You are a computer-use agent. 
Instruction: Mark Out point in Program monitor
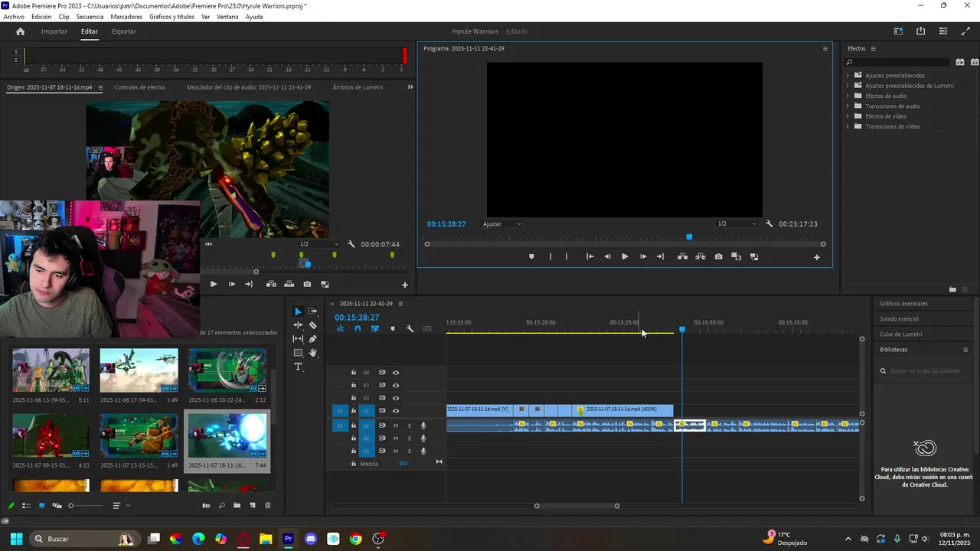click(567, 257)
